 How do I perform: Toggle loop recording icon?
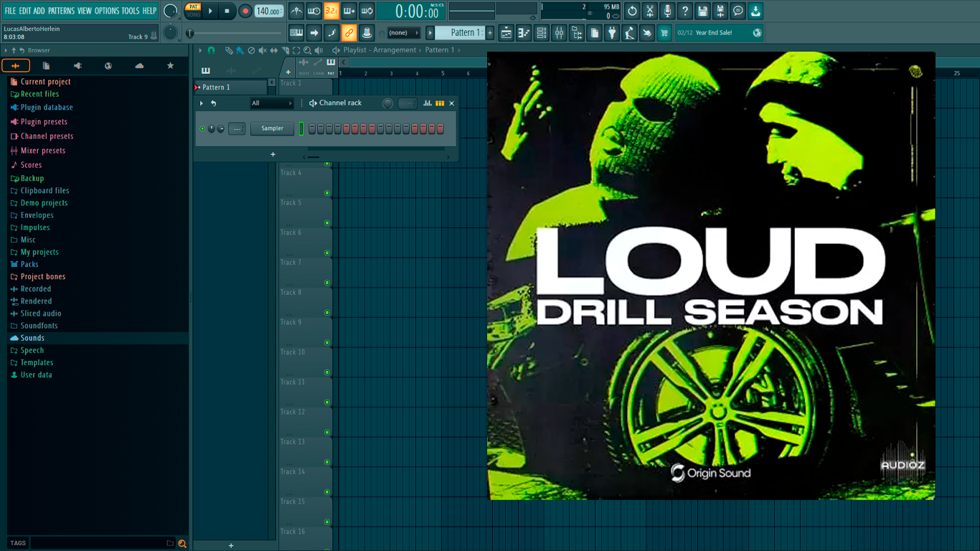(x=367, y=11)
